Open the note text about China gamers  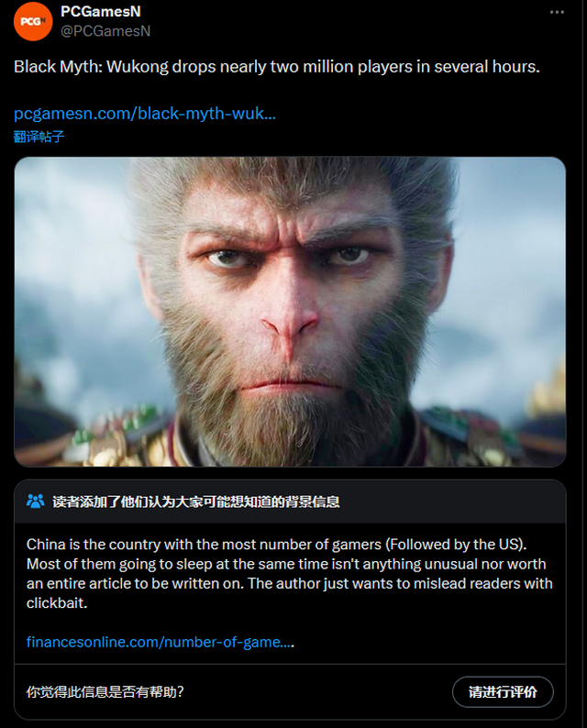289,573
